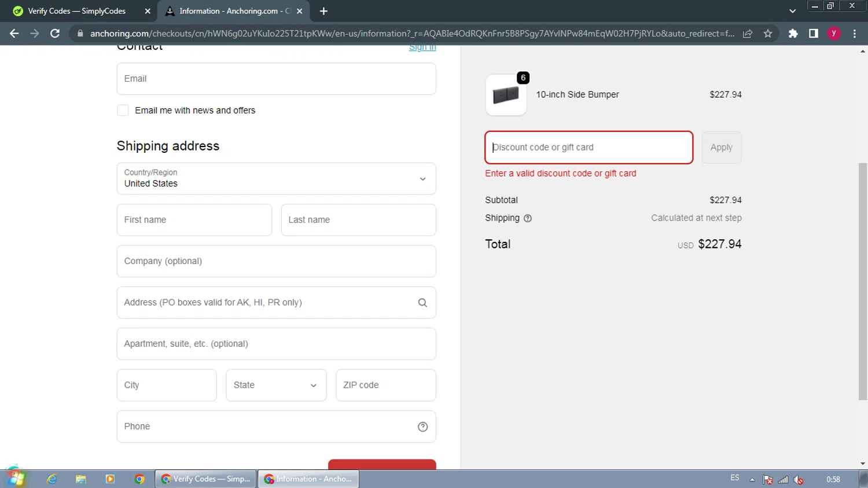Click the taskbar clock showing 0:58
868x488 pixels.
pyautogui.click(x=833, y=479)
